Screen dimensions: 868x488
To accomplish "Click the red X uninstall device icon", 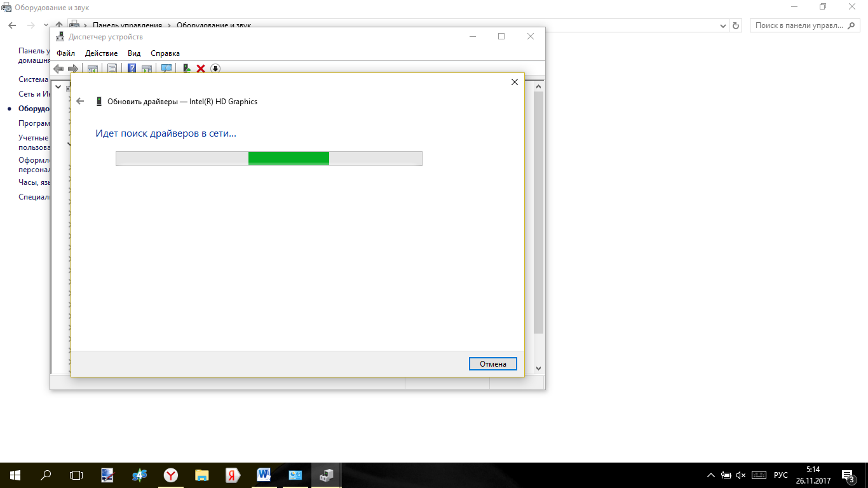I will 201,69.
